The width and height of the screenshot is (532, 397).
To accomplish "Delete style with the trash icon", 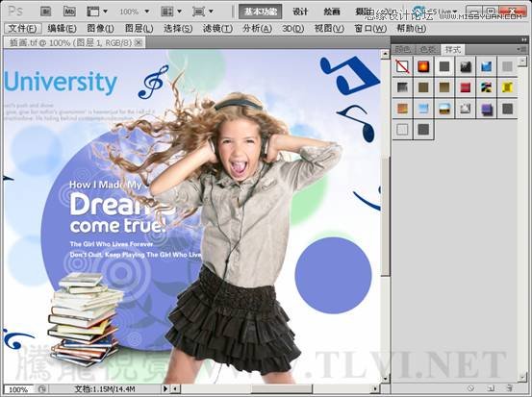I will 509,388.
